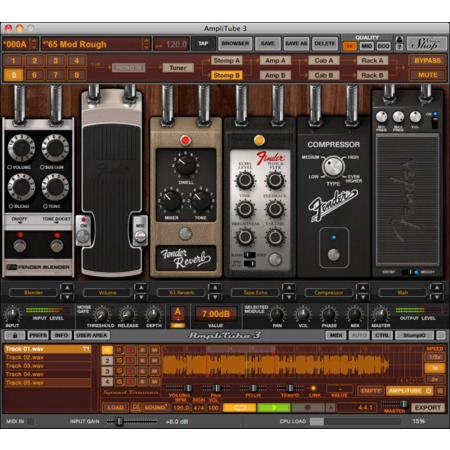Click the SAVE AS button
This screenshot has height=450, width=450.
point(296,44)
